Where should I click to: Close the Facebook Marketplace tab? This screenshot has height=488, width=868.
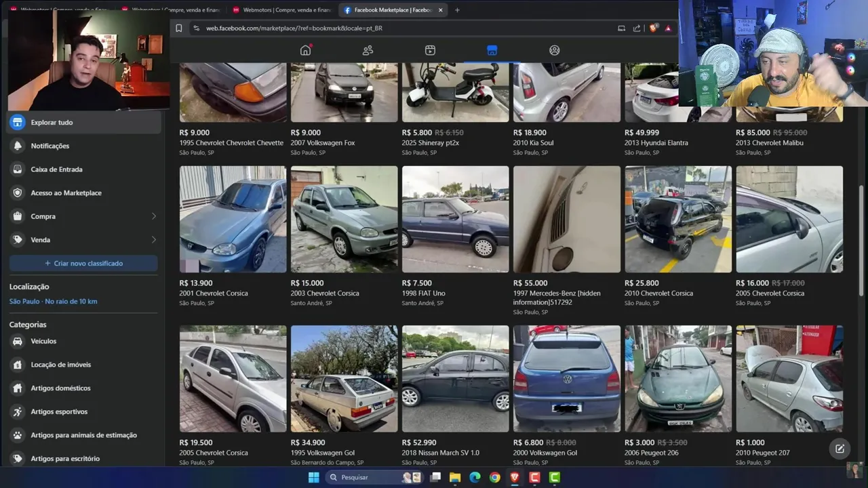[441, 10]
